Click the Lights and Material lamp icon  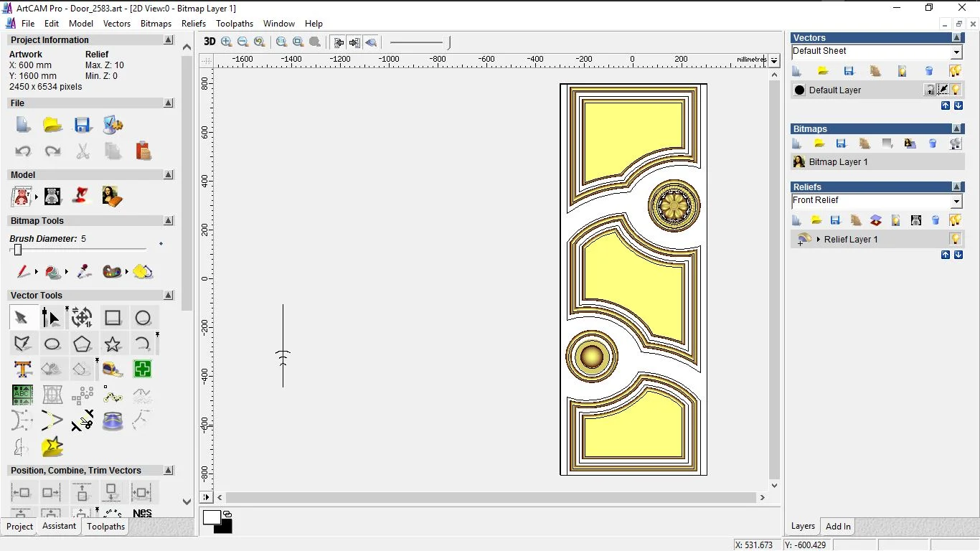[83, 196]
